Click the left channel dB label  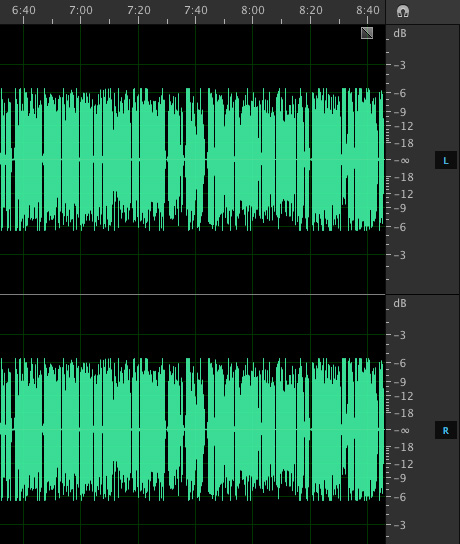click(x=400, y=33)
